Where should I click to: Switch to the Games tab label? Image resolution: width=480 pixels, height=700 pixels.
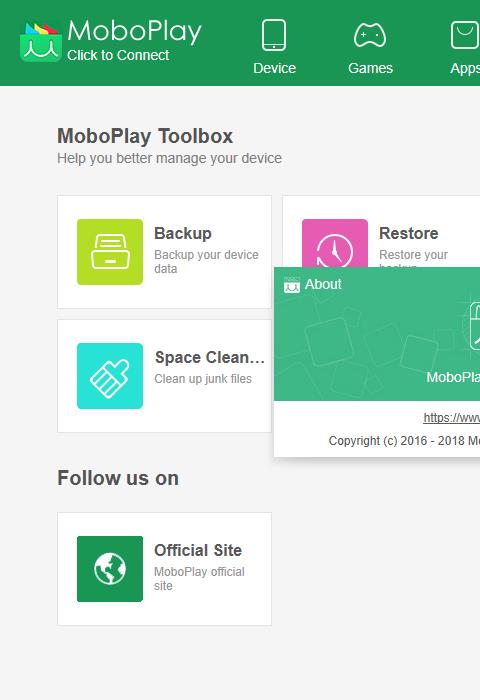[371, 68]
